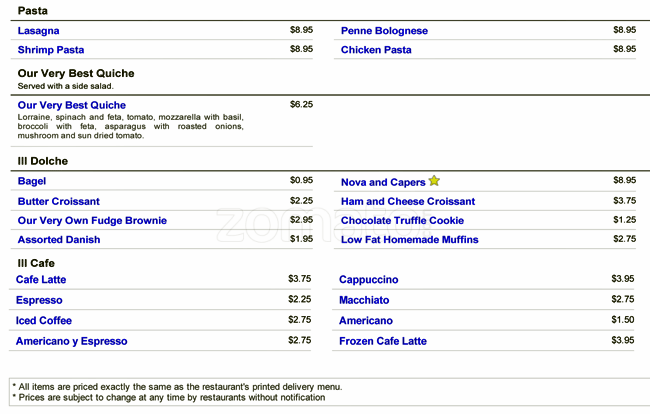Click on Butter Croissant
650x414 pixels.
[x=58, y=201]
